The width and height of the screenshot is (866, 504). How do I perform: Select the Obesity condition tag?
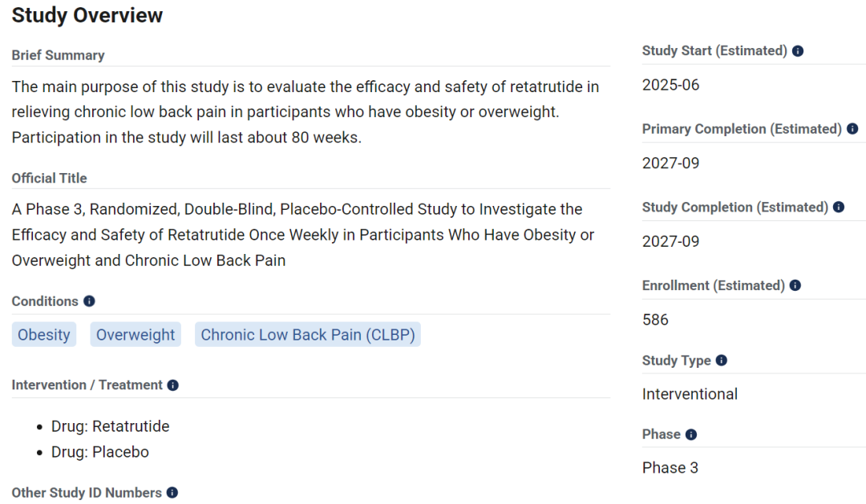click(44, 334)
